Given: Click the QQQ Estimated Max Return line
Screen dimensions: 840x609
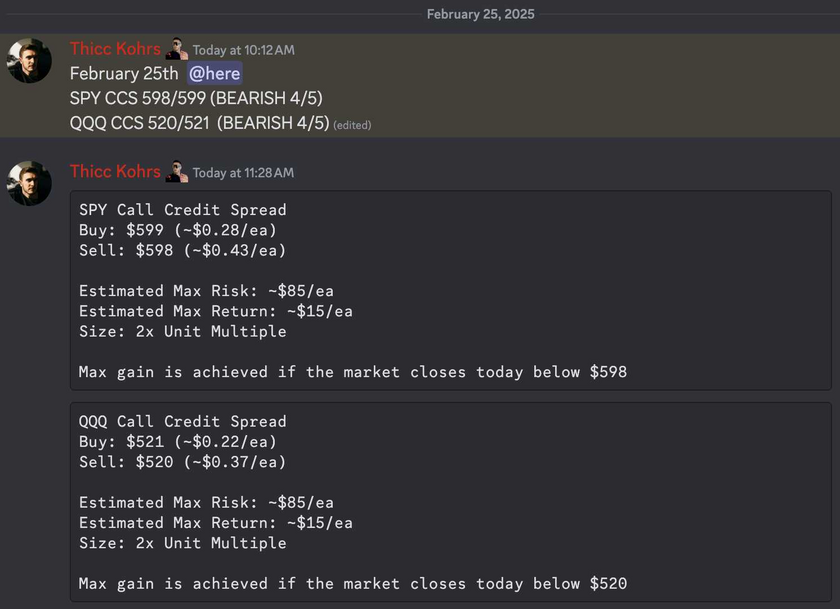Looking at the screenshot, I should [216, 523].
